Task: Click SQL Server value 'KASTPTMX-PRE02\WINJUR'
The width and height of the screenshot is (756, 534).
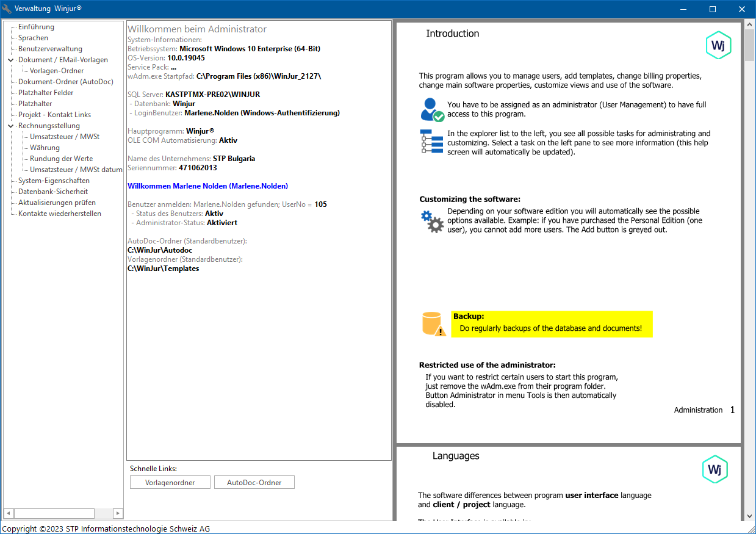Action: tap(212, 95)
